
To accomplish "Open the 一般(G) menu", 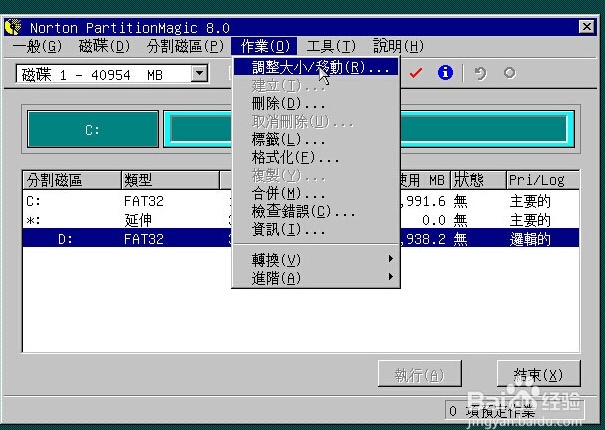I will pyautogui.click(x=37, y=47).
